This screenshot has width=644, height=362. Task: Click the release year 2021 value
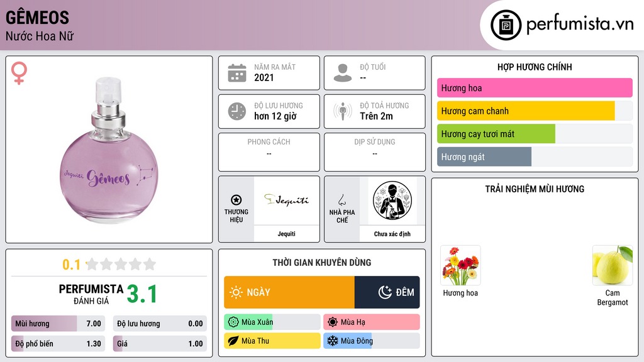[264, 77]
